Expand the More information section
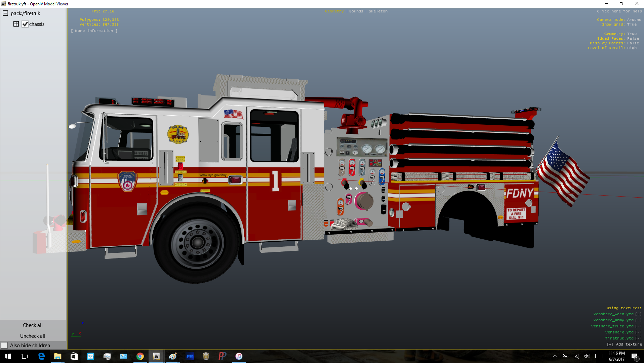Screen dimensions: 644x363 coord(94,31)
